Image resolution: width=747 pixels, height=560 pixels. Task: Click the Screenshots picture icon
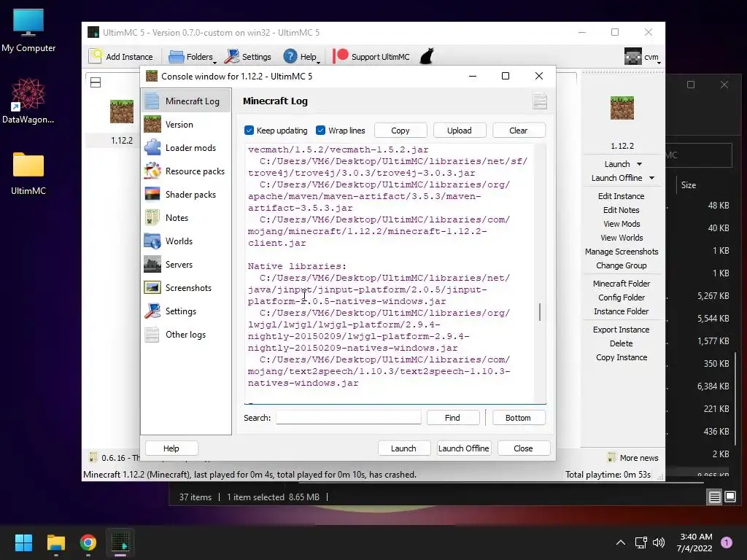[x=152, y=287]
